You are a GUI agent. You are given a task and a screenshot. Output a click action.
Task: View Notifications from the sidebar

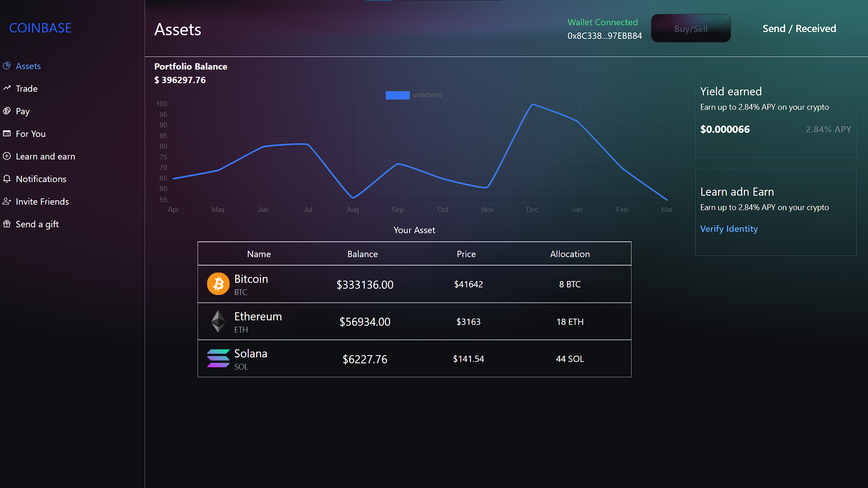click(41, 179)
